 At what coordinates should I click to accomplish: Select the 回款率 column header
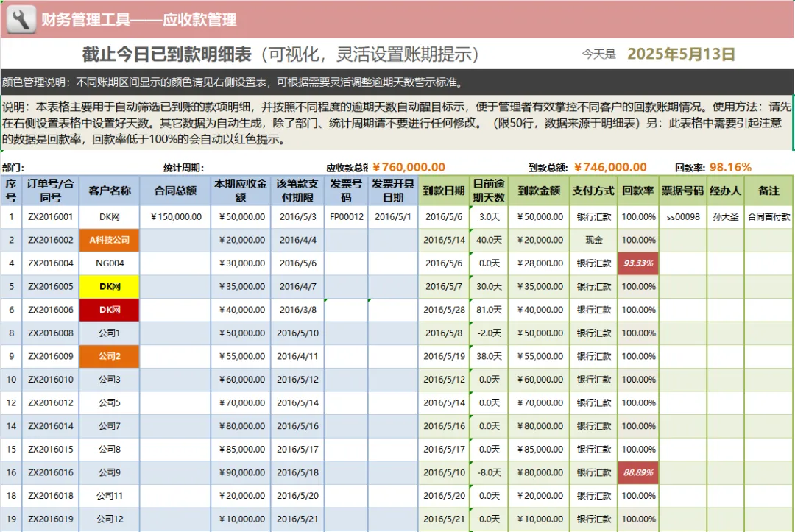(x=638, y=191)
